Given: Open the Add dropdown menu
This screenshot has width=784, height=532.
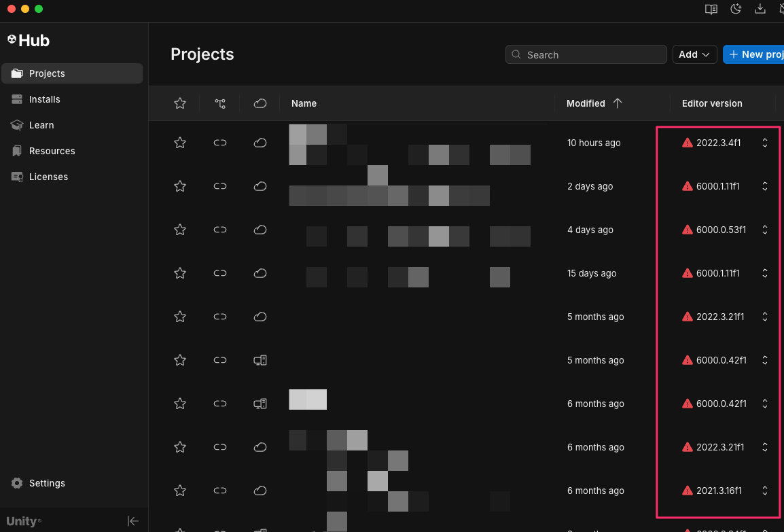Looking at the screenshot, I should [694, 54].
